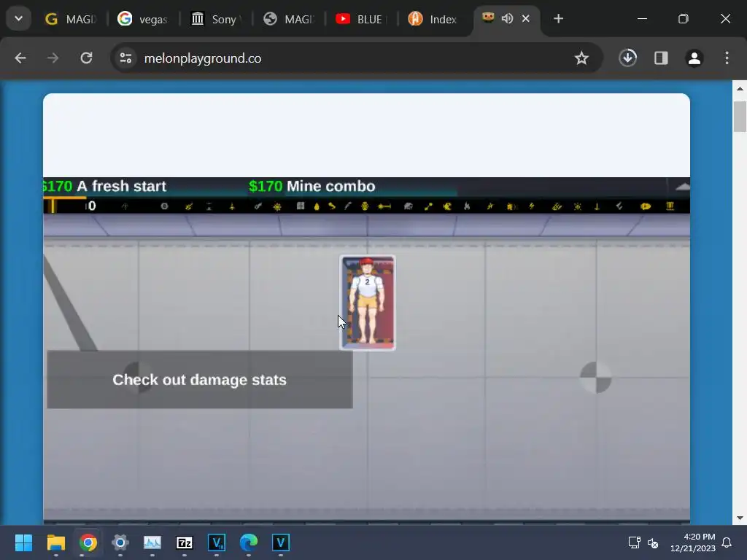This screenshot has height=560, width=747.
Task: Open the Chrome profile avatar
Action: (x=694, y=58)
